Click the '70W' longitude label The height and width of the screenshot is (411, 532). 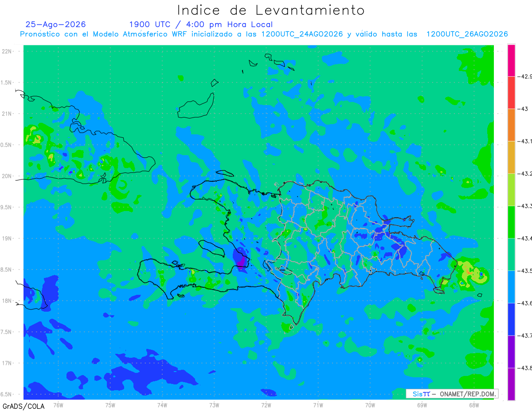pyautogui.click(x=370, y=405)
